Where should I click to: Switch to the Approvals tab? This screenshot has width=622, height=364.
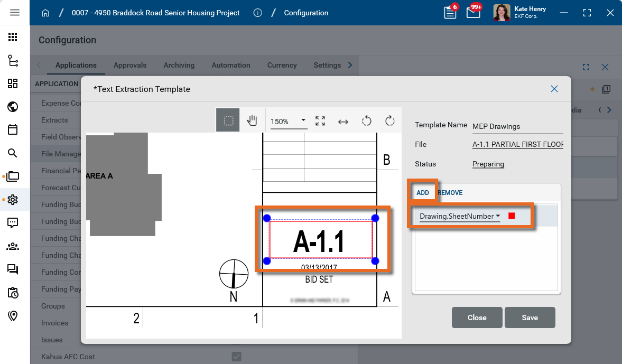click(x=130, y=65)
